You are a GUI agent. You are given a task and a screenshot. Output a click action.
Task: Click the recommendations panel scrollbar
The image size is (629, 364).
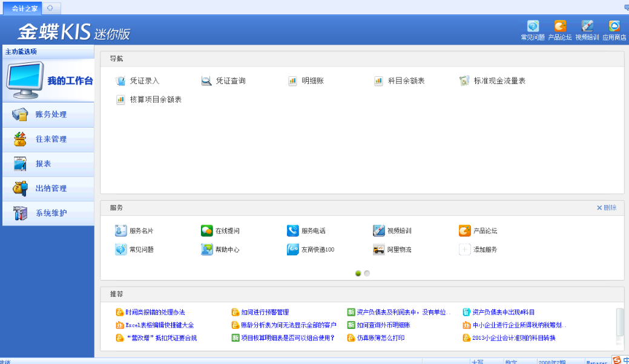619,322
